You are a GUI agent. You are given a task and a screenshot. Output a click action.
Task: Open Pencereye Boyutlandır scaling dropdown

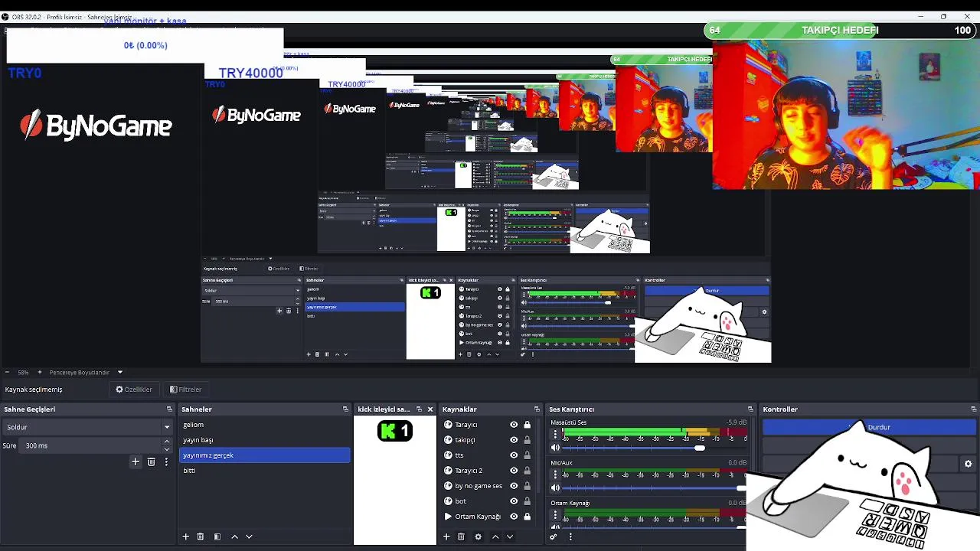[x=85, y=373]
